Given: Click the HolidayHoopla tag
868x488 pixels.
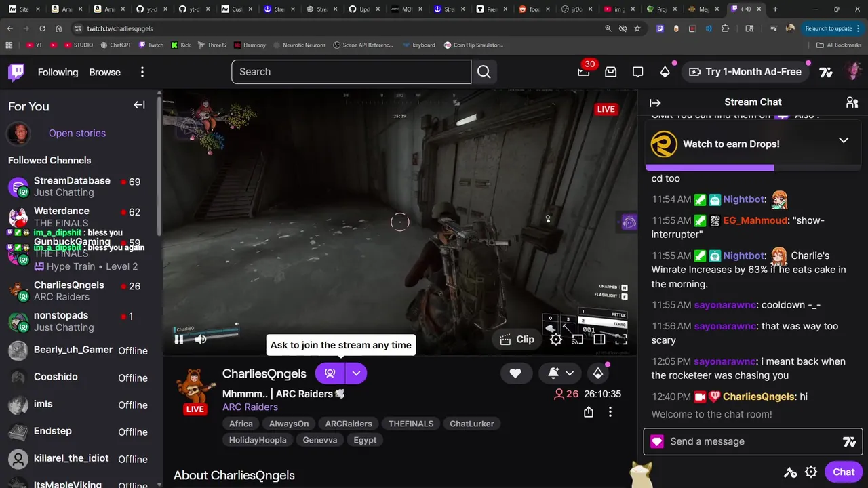Looking at the screenshot, I should coord(258,440).
